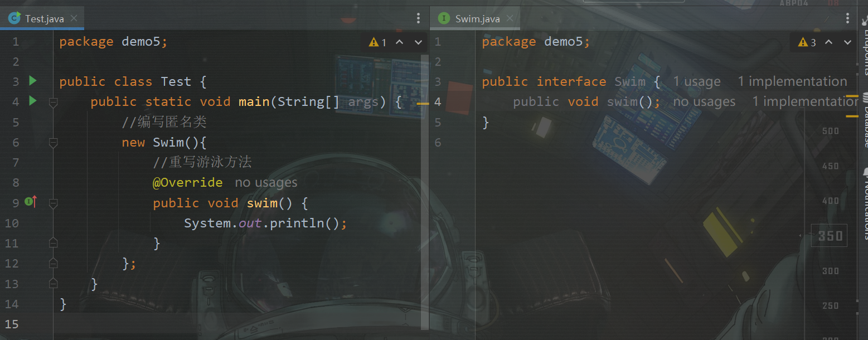The image size is (868, 340).
Task: Collapse fold end marker at line 13
Action: [53, 283]
